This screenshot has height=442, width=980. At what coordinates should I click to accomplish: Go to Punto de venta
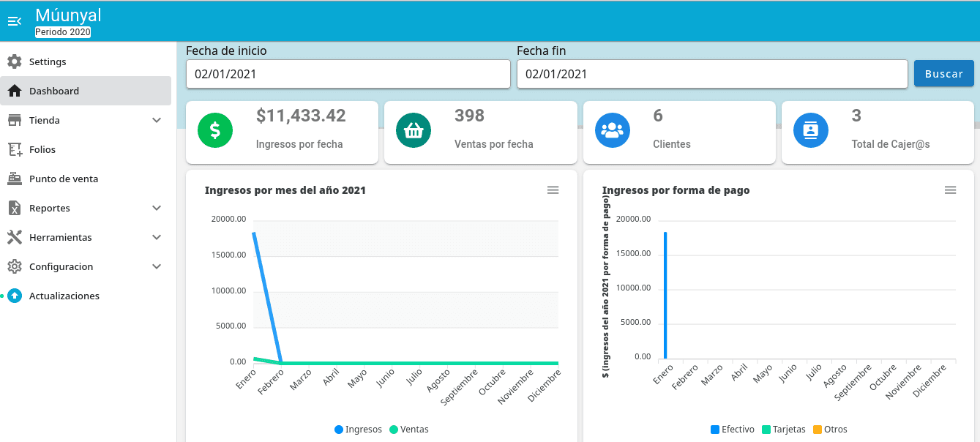point(86,179)
